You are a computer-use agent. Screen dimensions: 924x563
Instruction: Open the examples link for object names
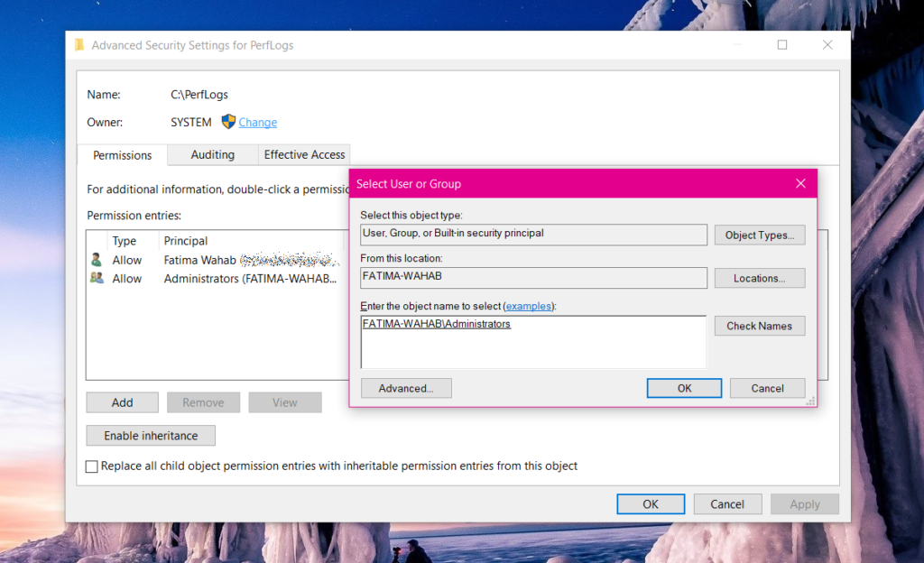528,306
